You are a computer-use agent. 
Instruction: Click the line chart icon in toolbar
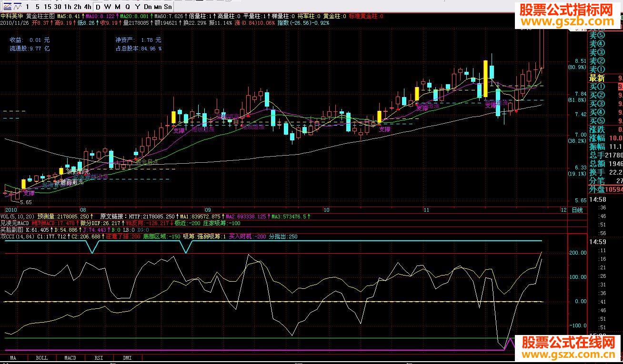[x=17, y=7]
